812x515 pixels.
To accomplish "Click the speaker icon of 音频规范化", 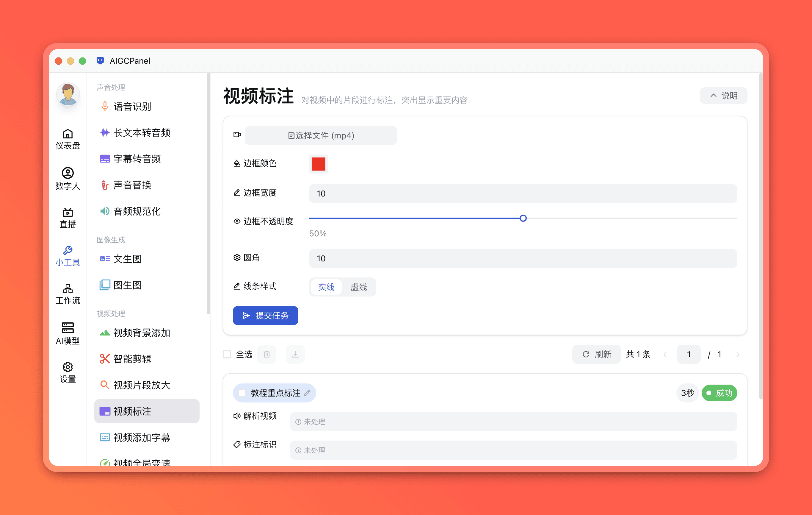I will 105,211.
